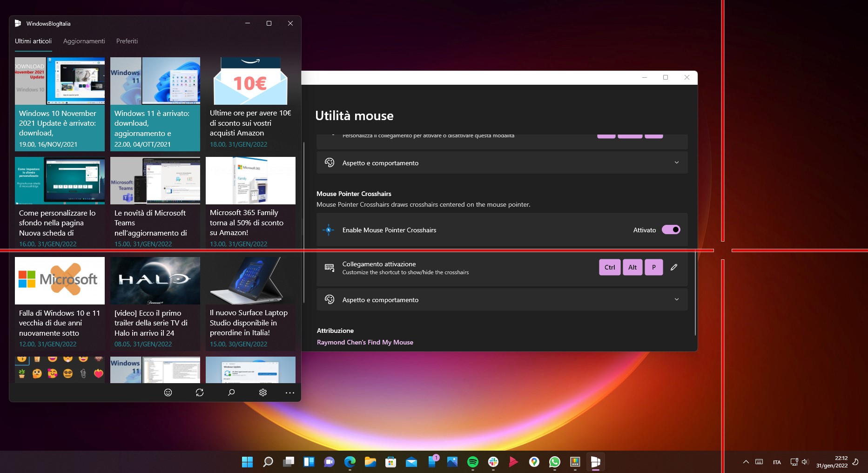Switch to Aggiornamenti tab
The width and height of the screenshot is (868, 473).
coord(84,41)
